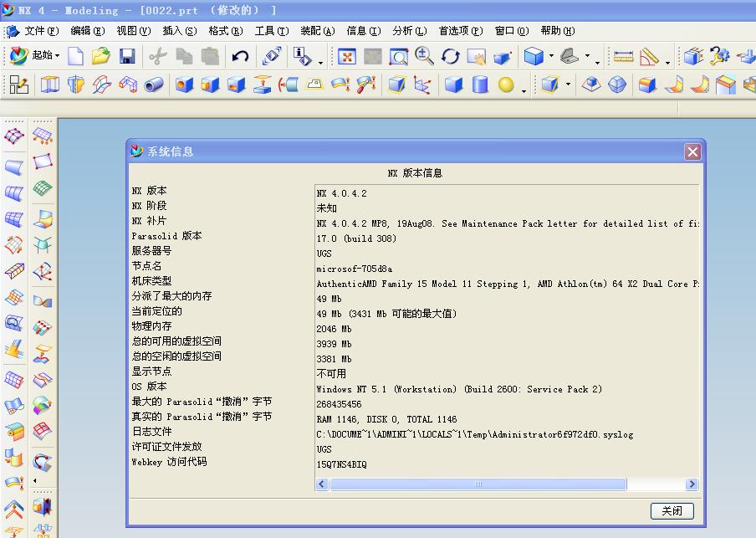Click the Datum CSYS axes icon
This screenshot has width=756, height=538.
pyautogui.click(x=422, y=85)
